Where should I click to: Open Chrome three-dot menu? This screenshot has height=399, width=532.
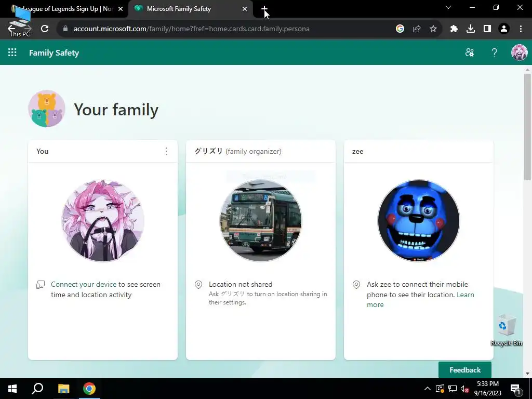tap(521, 29)
